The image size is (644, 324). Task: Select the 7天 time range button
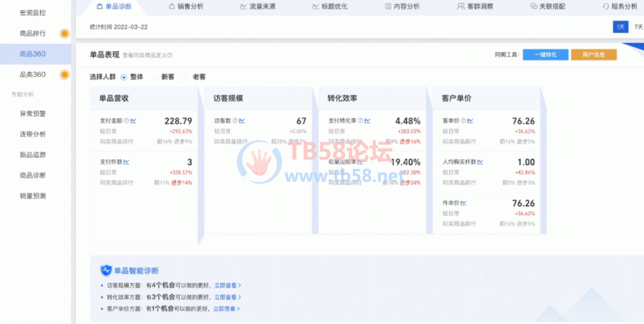pyautogui.click(x=638, y=27)
